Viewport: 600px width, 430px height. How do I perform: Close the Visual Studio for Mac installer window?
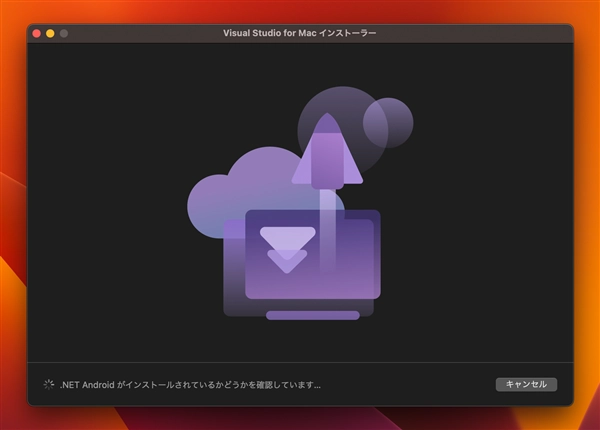click(37, 34)
